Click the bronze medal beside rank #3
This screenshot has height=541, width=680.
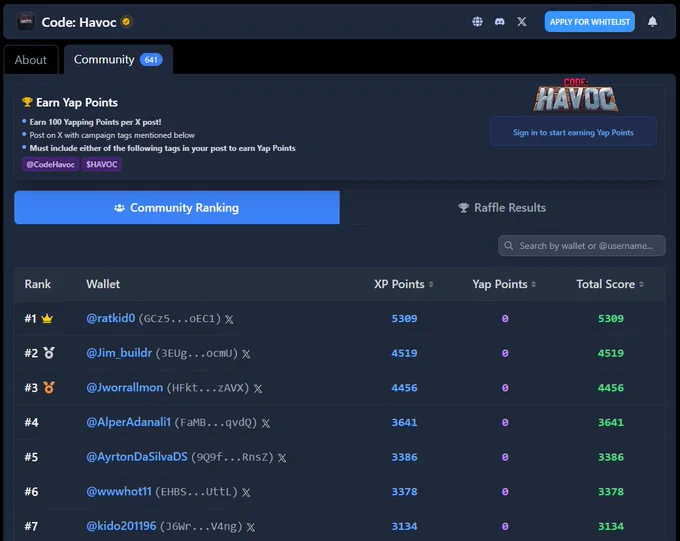[49, 387]
